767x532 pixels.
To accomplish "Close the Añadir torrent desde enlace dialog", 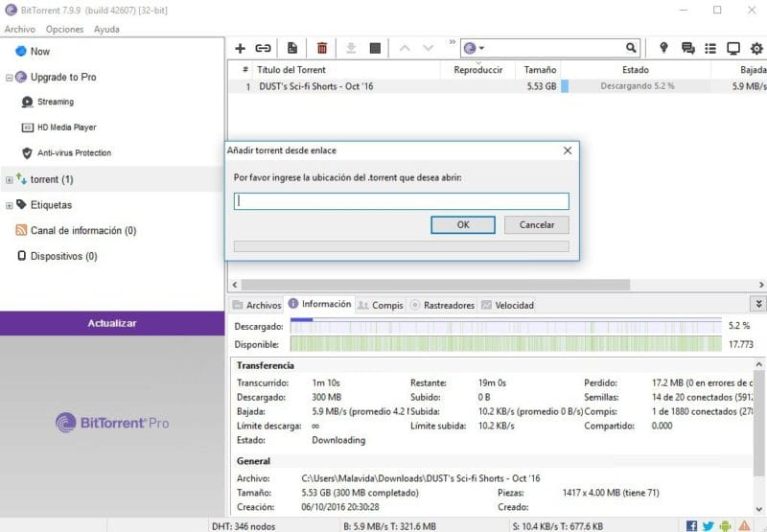I will 568,150.
